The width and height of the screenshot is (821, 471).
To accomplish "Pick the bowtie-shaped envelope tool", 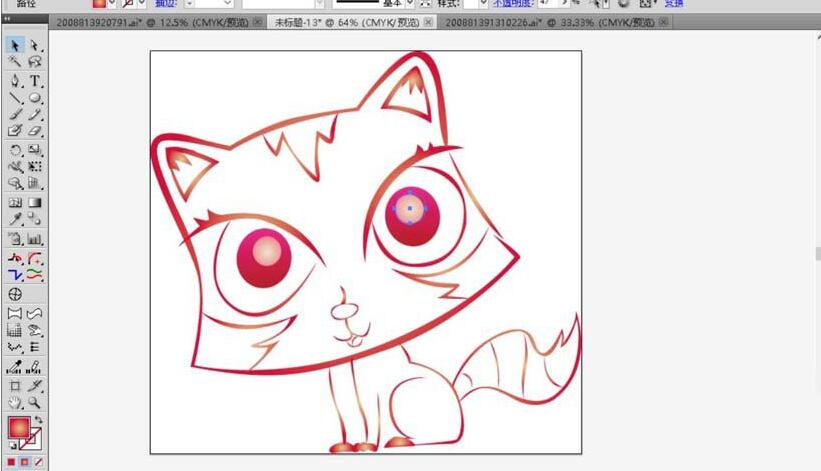I will [15, 313].
